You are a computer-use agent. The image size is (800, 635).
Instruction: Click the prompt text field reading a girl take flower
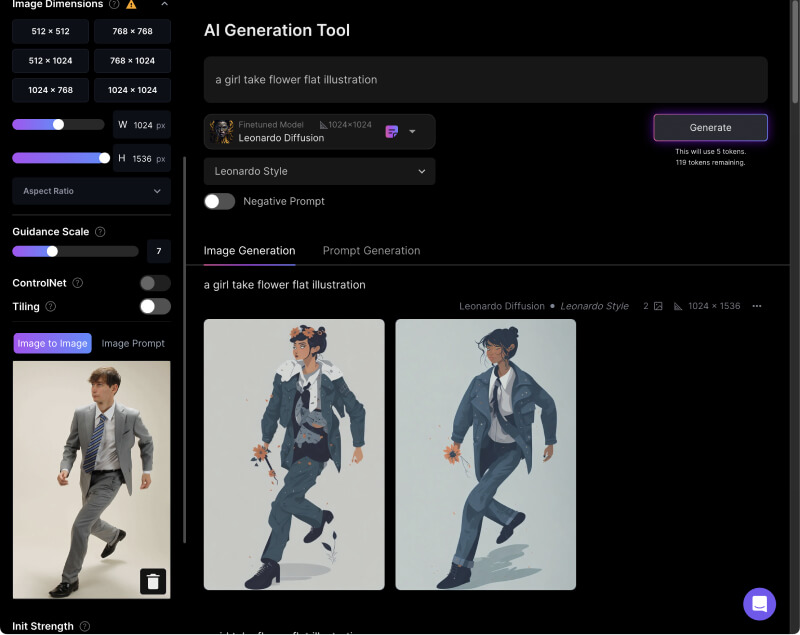pyautogui.click(x=485, y=79)
